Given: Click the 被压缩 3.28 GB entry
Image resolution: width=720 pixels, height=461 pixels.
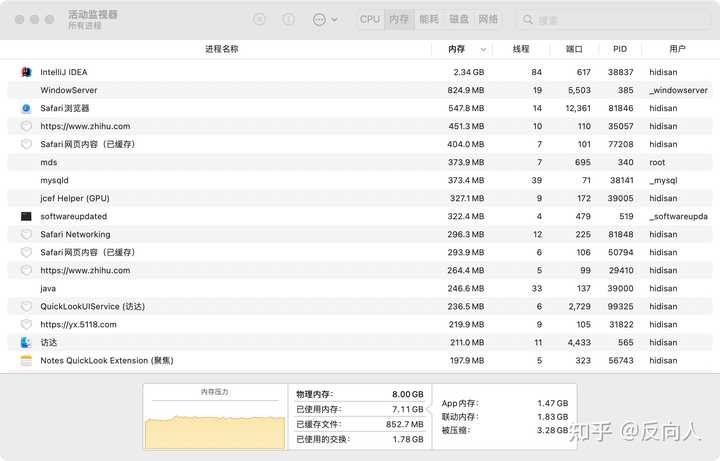Looking at the screenshot, I should (505, 430).
